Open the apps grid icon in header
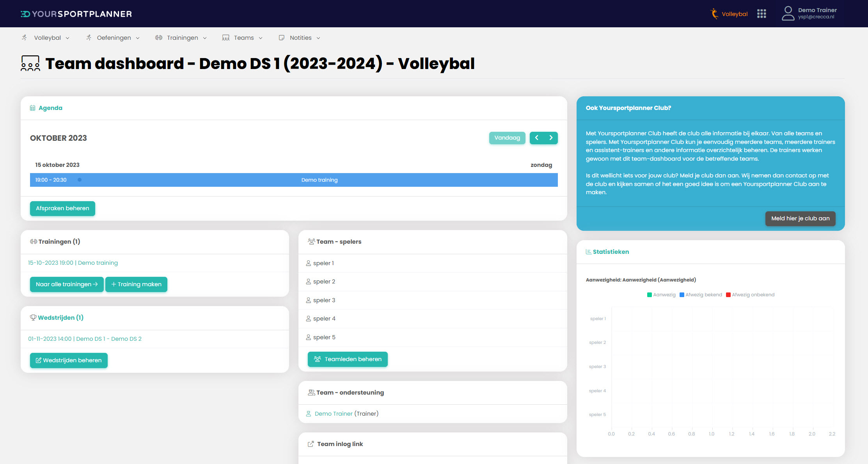This screenshot has height=464, width=868. click(761, 14)
